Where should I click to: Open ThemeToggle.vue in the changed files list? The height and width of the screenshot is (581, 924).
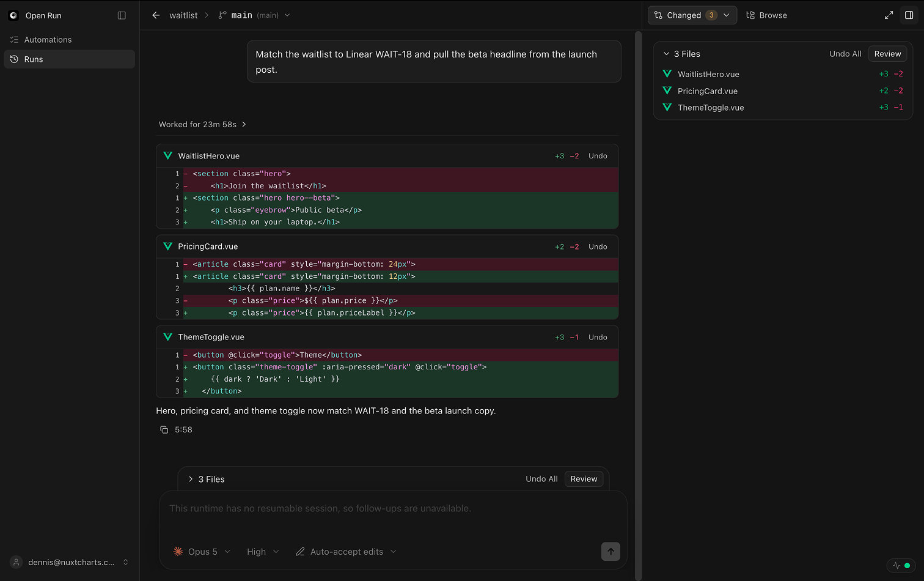[783, 107]
